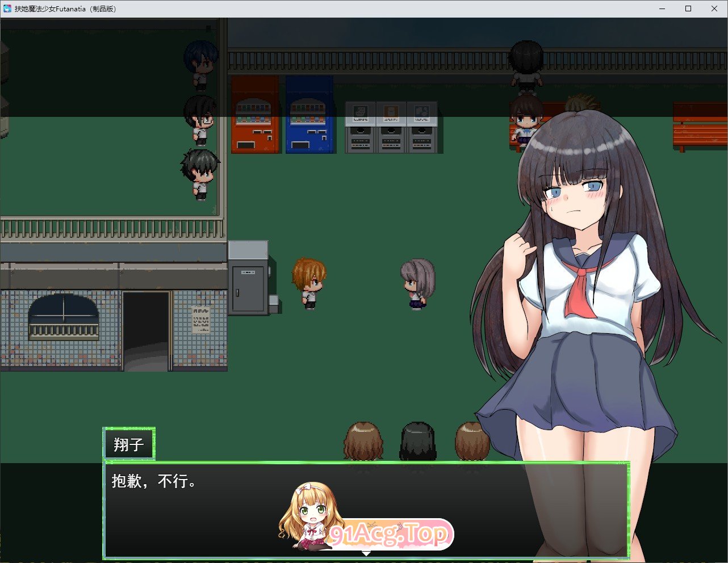Screen dimensions: 728x563
Task: Click the dialogue text 抱歉，不行。
Action: pos(154,481)
